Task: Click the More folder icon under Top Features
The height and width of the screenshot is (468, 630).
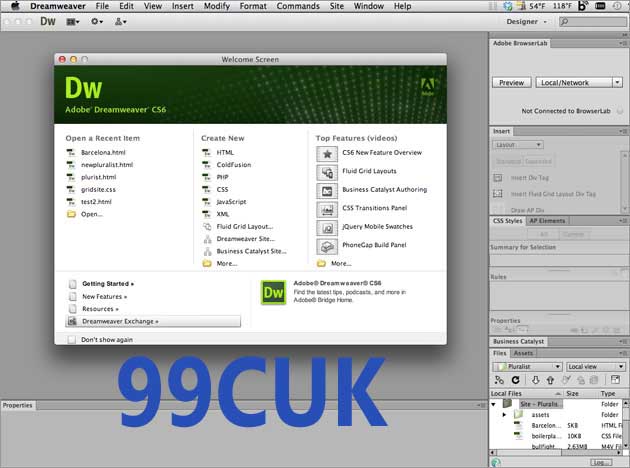Action: coord(321,264)
